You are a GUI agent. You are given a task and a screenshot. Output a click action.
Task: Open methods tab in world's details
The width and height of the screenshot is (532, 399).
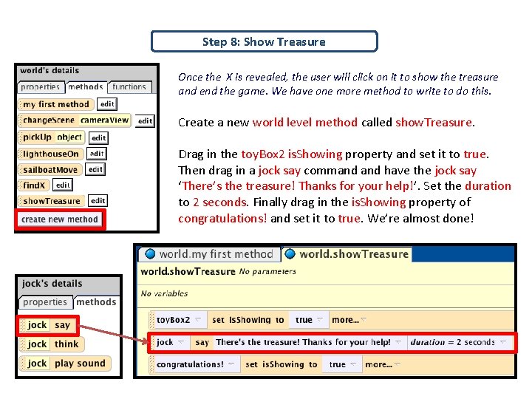[x=86, y=87]
